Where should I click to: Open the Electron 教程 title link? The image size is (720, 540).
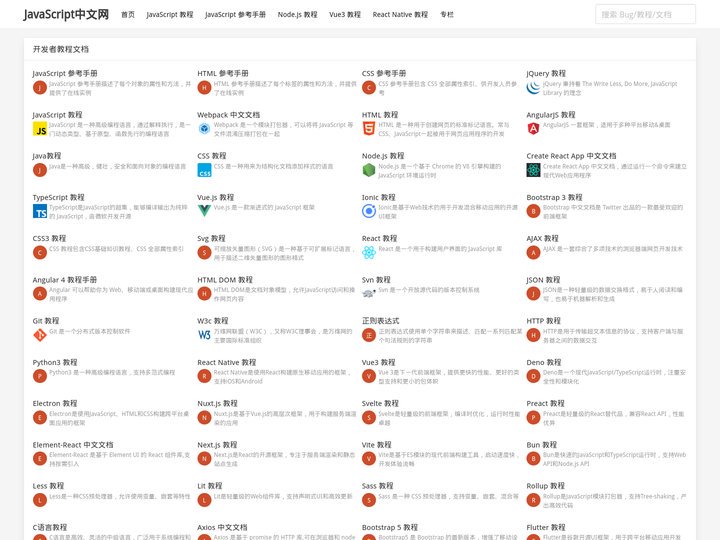pyautogui.click(x=55, y=403)
